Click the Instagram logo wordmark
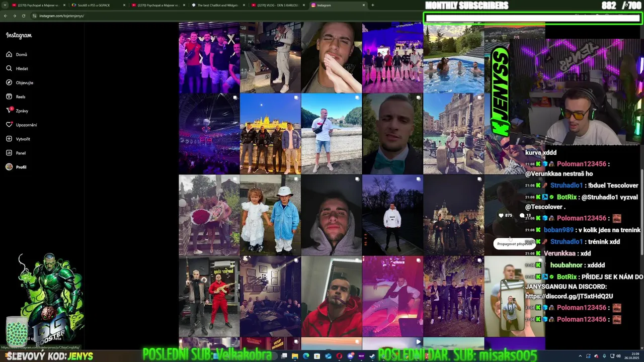 coord(19,35)
